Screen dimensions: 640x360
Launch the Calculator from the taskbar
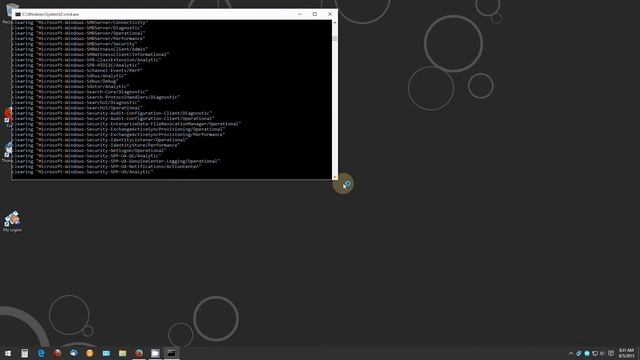tap(24, 353)
